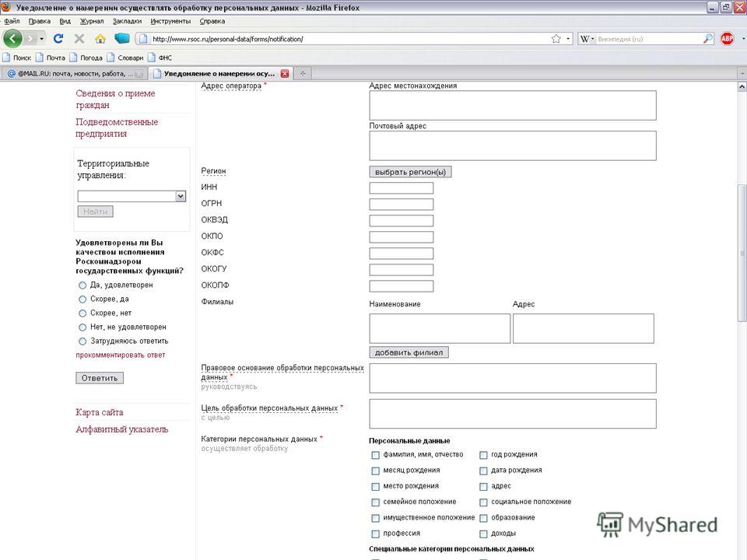Image resolution: width=747 pixels, height=560 pixels.
Task: Click the green Back navigation arrow
Action: click(12, 39)
